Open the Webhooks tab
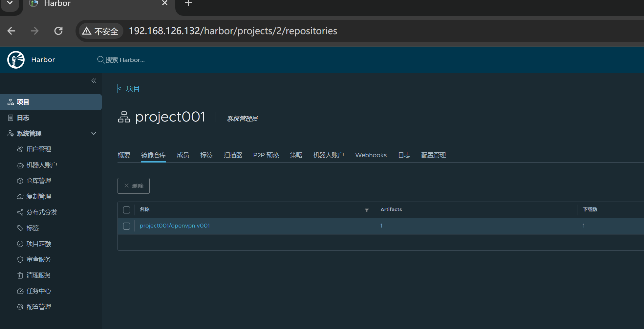This screenshot has width=644, height=329. 371,155
